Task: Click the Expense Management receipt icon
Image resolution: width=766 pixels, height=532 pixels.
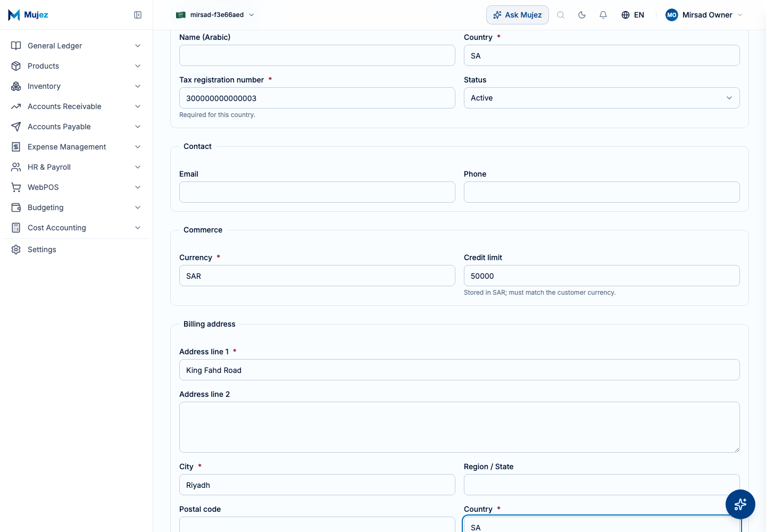Action: click(16, 147)
